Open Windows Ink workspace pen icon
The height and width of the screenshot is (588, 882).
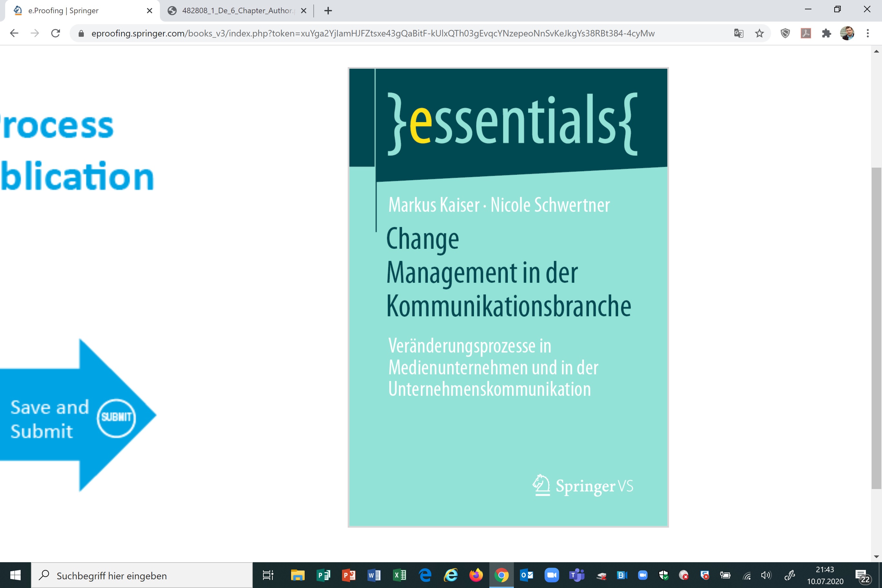[790, 576]
